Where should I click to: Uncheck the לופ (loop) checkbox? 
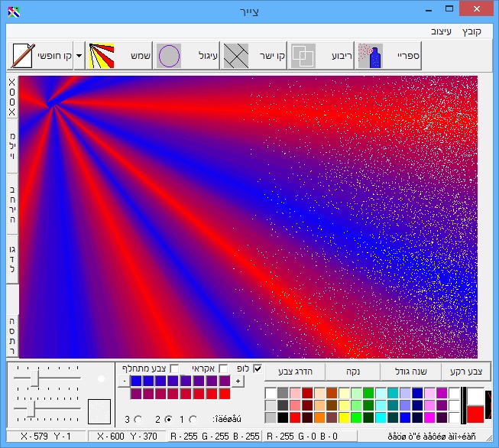258,368
